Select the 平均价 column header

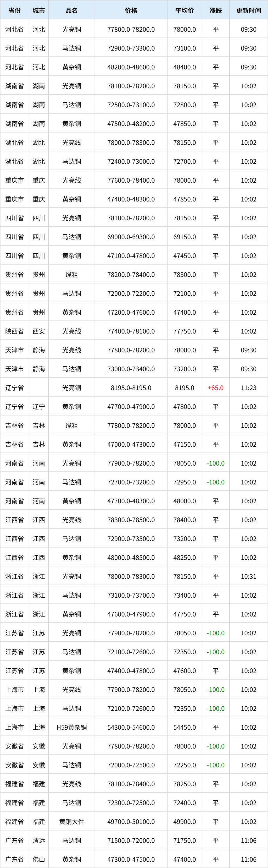[x=185, y=10]
